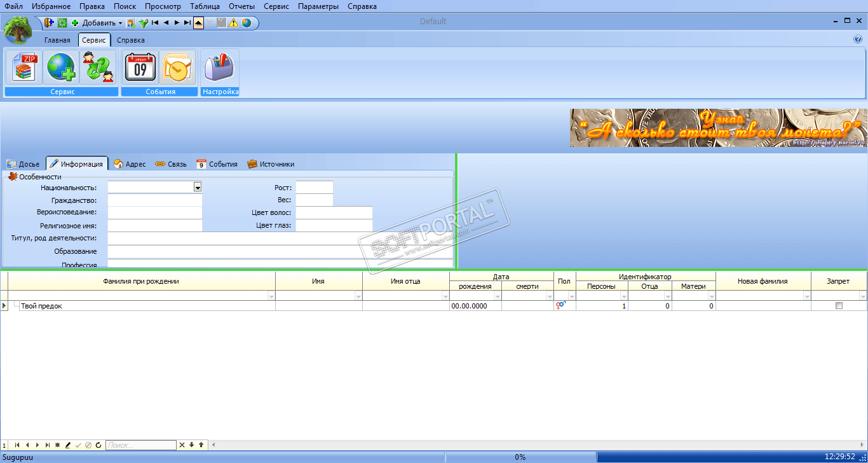Image resolution: width=868 pixels, height=463 pixels.
Task: Open the calendar events icon
Action: (140, 67)
